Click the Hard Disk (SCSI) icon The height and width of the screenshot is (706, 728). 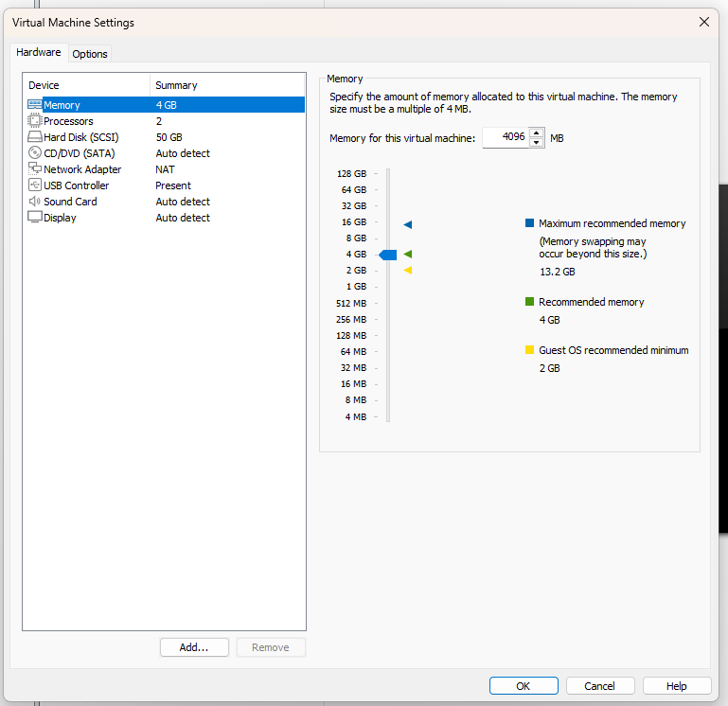click(35, 137)
